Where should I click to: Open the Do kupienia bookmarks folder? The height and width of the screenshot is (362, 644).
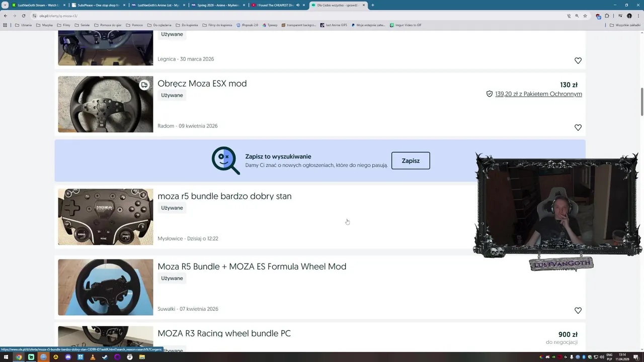(187, 25)
